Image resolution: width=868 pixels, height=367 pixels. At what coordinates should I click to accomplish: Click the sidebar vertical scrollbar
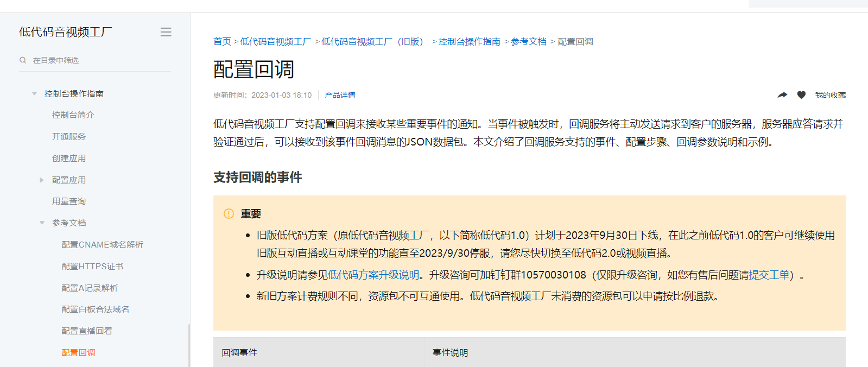[189, 345]
